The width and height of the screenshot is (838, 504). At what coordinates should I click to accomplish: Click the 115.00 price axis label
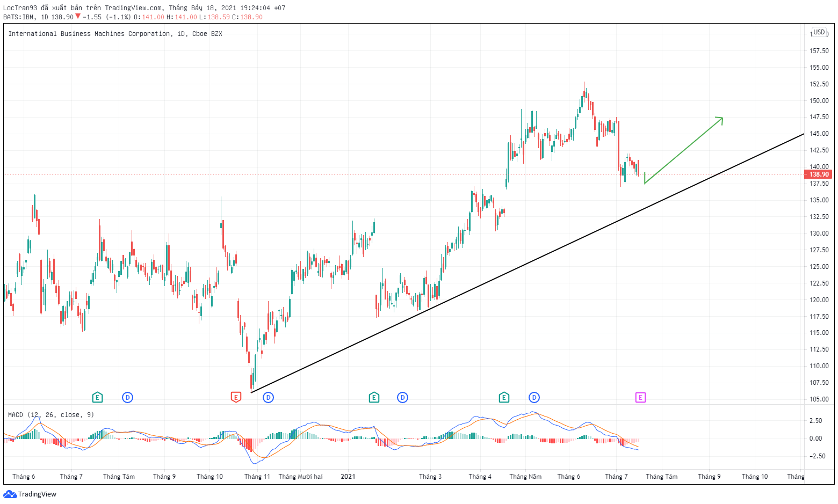pos(819,333)
